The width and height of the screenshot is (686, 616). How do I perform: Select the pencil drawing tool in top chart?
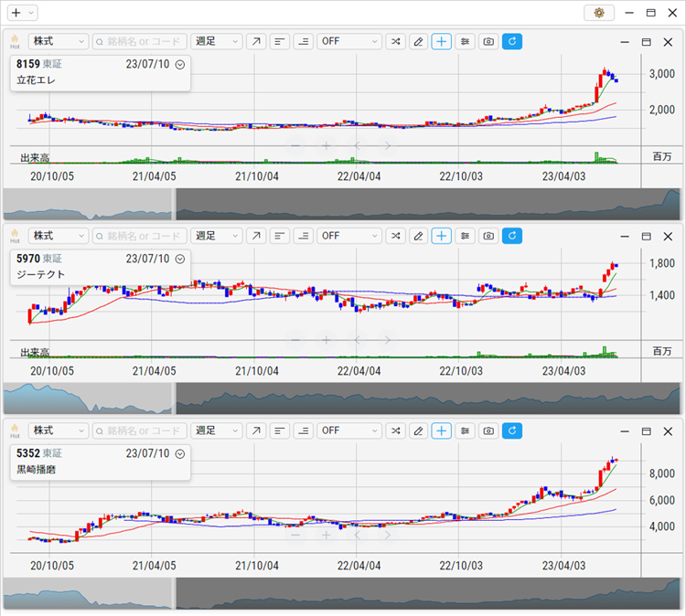tap(418, 42)
